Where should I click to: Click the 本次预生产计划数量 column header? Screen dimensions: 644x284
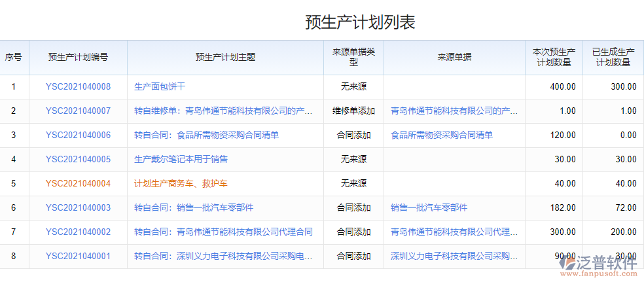point(554,57)
